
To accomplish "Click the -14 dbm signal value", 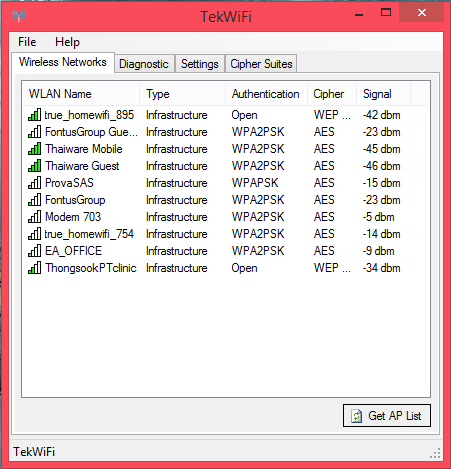I will coord(382,234).
